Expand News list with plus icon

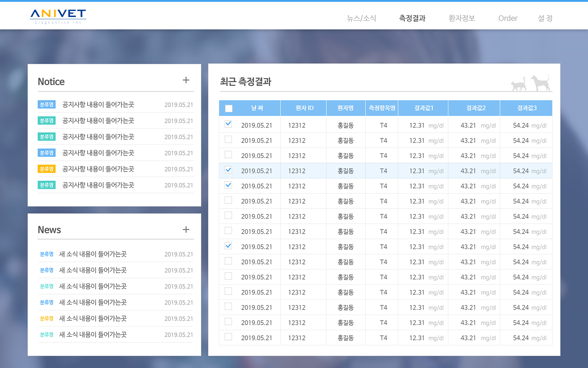pyautogui.click(x=186, y=230)
